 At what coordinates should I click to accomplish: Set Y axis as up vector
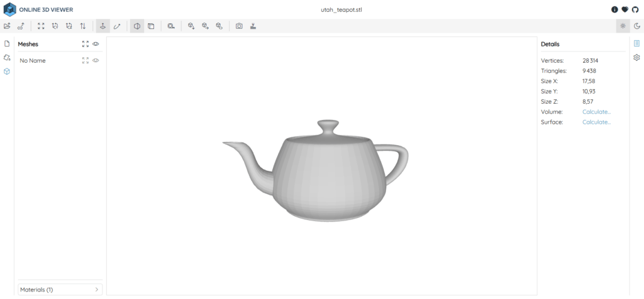click(x=55, y=26)
